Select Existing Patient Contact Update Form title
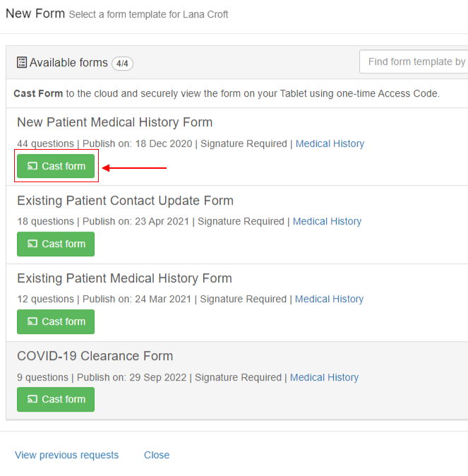 [x=126, y=201]
